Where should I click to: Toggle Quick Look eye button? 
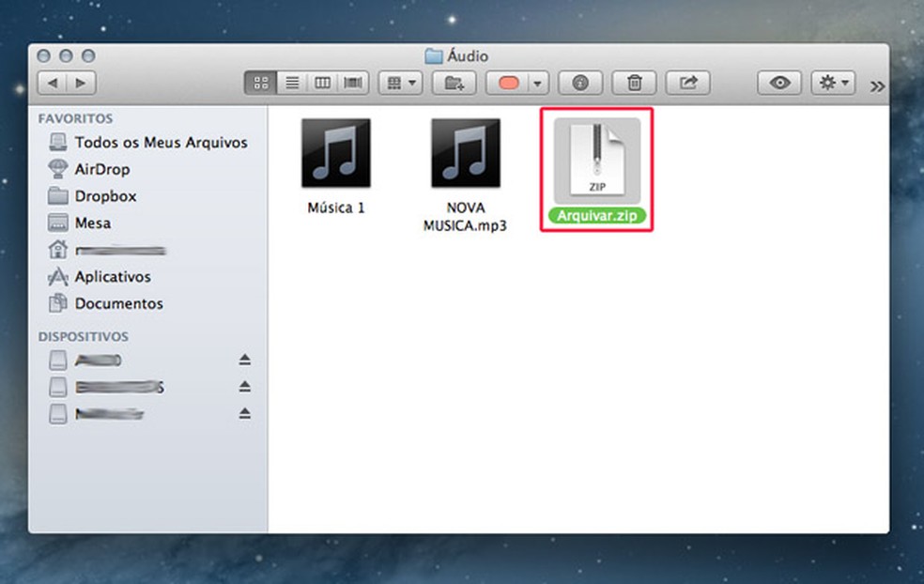pos(779,83)
